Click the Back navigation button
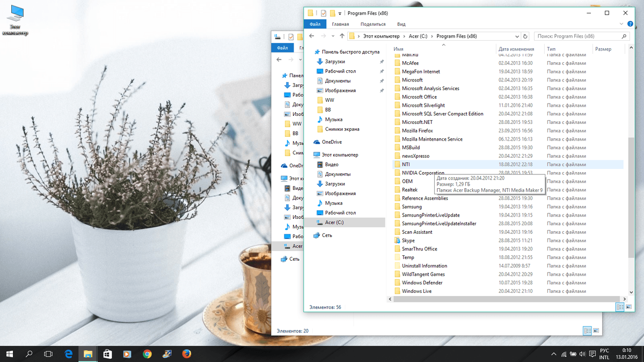Screen dimensions: 644x362 tap(311, 36)
